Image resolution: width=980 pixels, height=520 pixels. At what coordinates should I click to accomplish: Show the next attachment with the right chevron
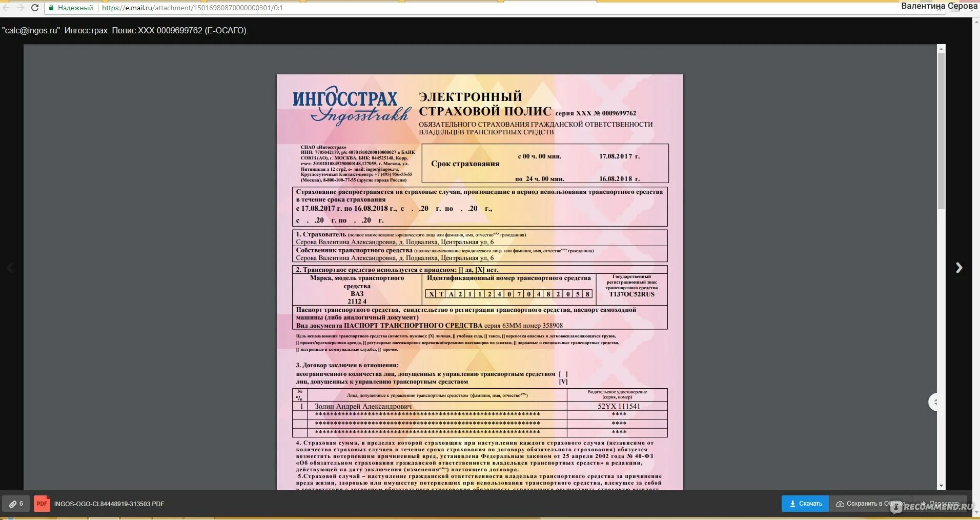click(959, 268)
